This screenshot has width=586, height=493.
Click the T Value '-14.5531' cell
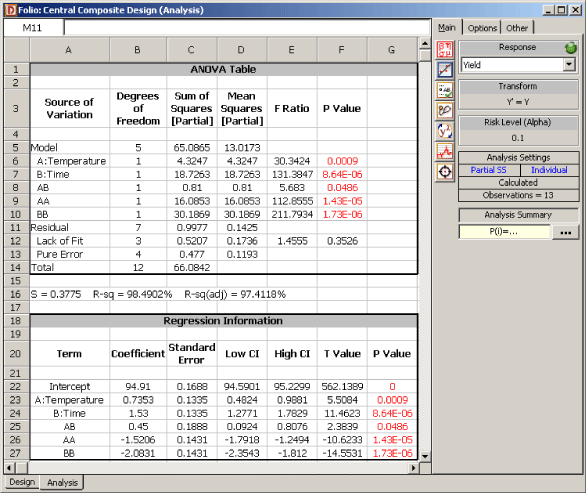pyautogui.click(x=342, y=453)
